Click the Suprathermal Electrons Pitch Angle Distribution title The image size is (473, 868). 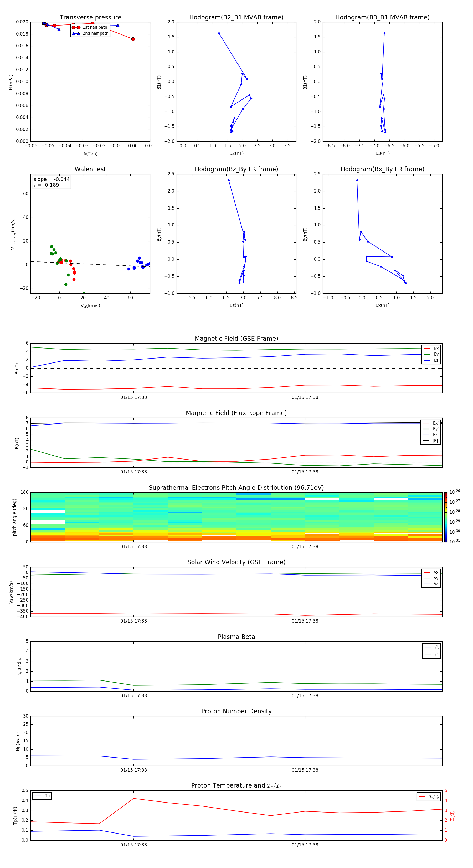[236, 488]
